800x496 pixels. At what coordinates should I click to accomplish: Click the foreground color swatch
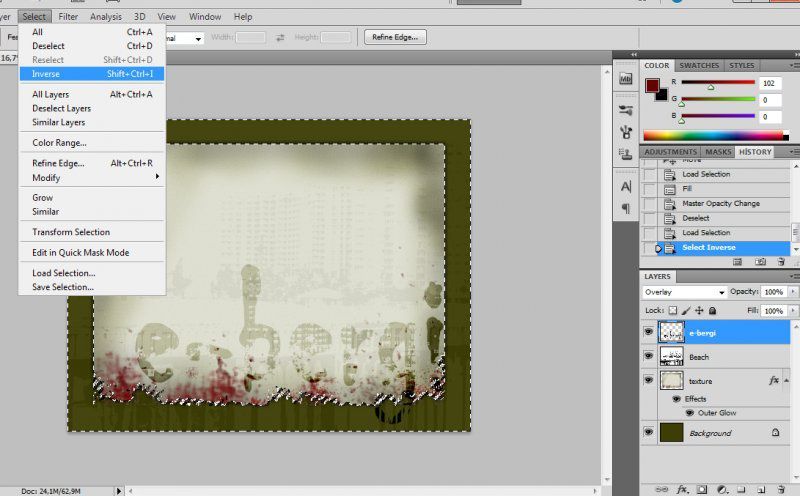click(x=652, y=85)
